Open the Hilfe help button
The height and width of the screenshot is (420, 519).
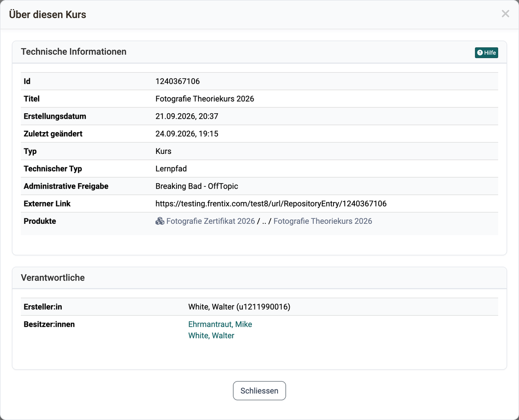[x=486, y=53]
